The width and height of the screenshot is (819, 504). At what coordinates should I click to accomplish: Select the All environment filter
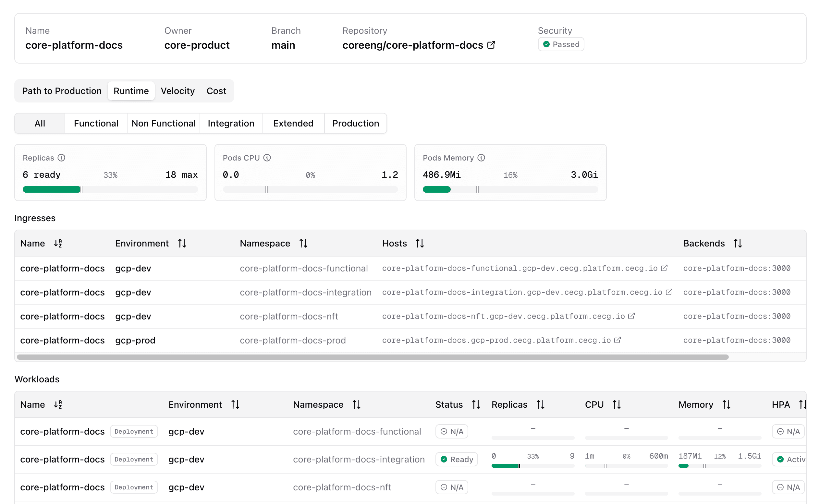tap(40, 123)
